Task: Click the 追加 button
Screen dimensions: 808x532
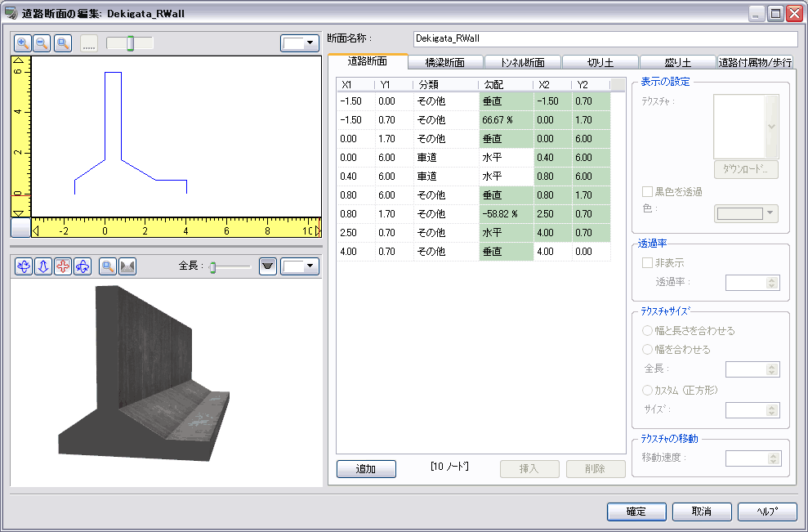Action: (366, 469)
